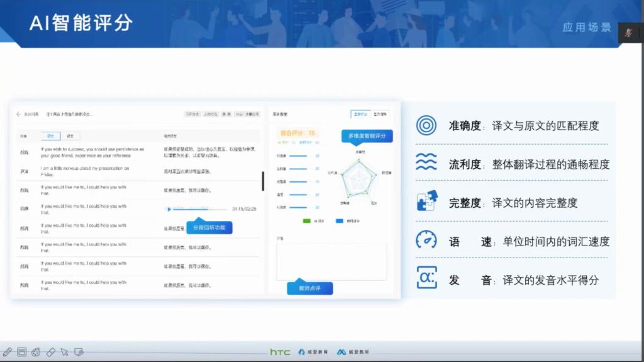The image size is (644, 362).
Task: Switch to the 译文 tab beside 原文
Action: point(70,135)
